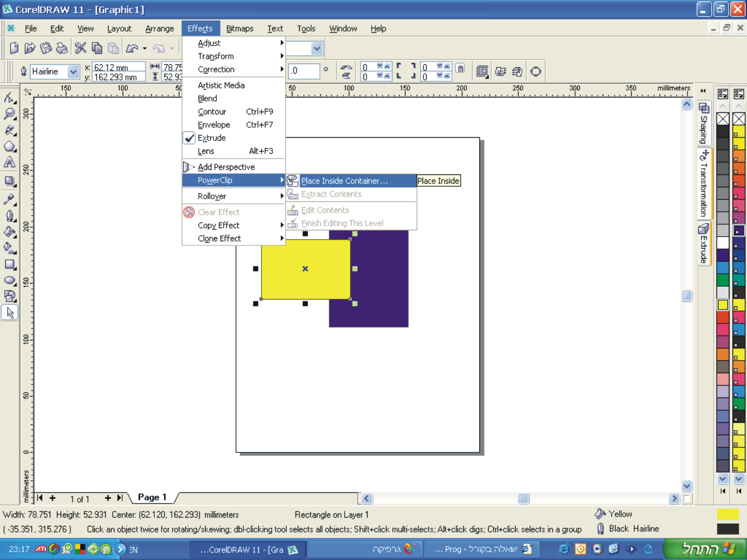747x560 pixels.
Task: Click the Wrap paragraph text icon
Action: 482,71
